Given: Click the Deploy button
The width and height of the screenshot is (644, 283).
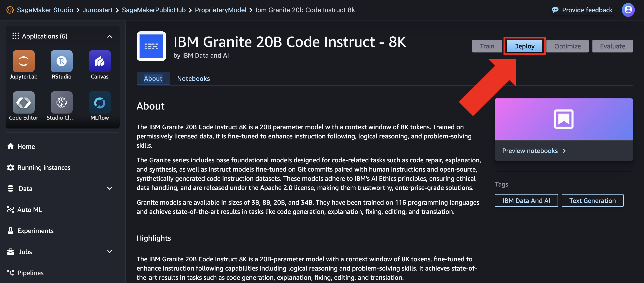Looking at the screenshot, I should tap(524, 46).
